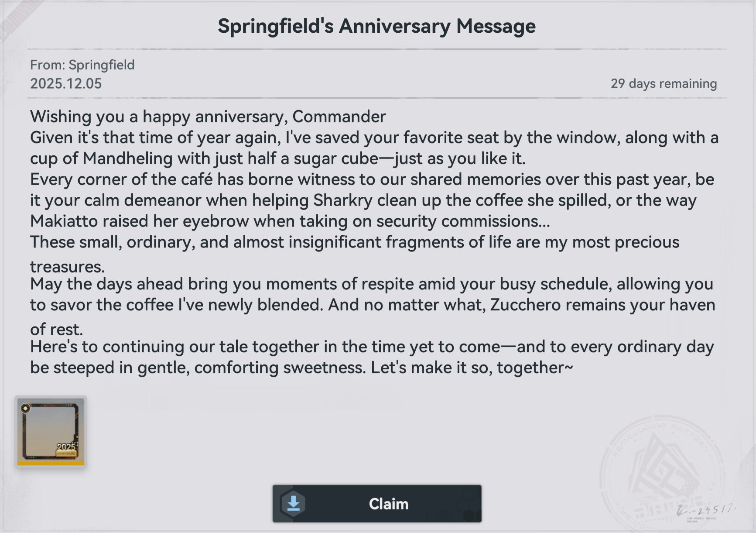Screen dimensions: 756x533
Task: Click the yellow rarity bar under the reward
Action: [51, 464]
